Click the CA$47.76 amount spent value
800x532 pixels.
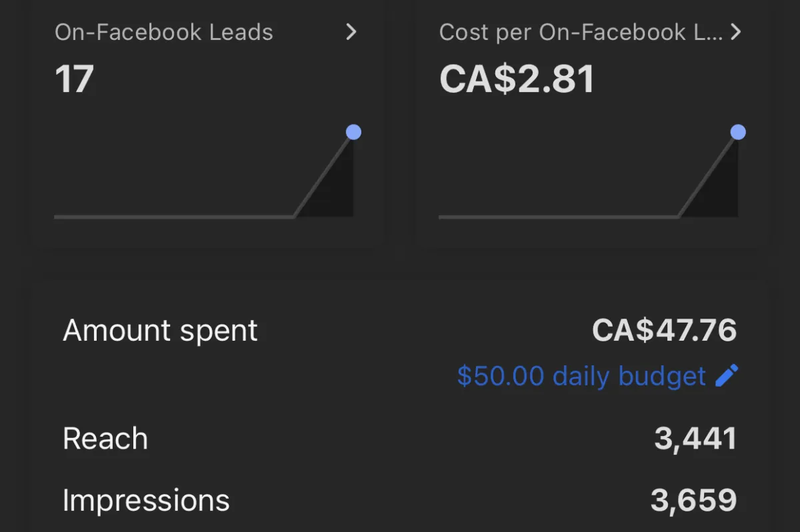[665, 331]
